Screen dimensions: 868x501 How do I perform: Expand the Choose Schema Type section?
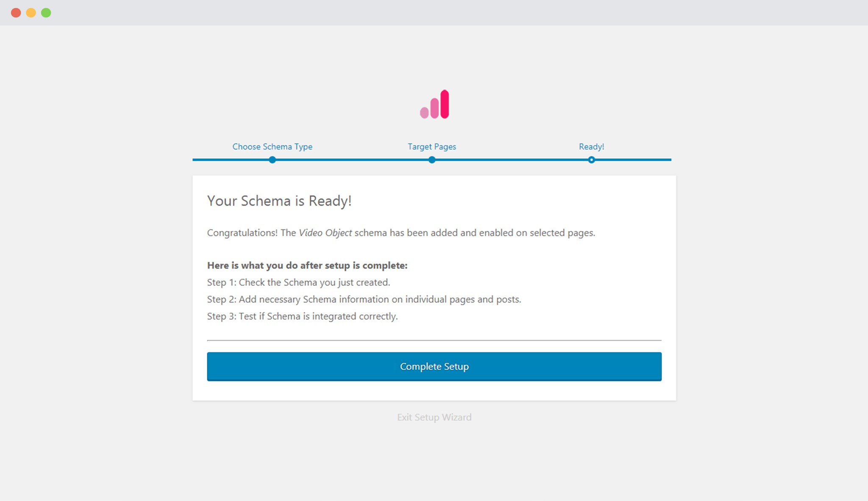pos(273,146)
